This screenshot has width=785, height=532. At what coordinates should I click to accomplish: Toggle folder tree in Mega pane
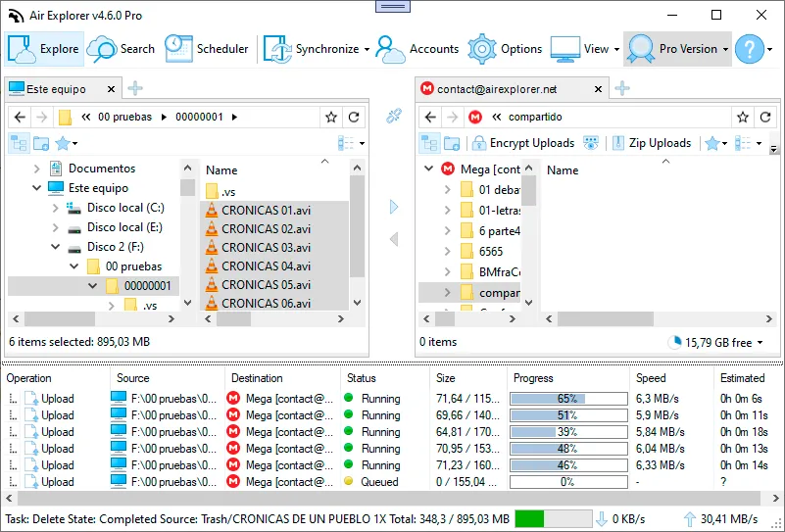429,144
